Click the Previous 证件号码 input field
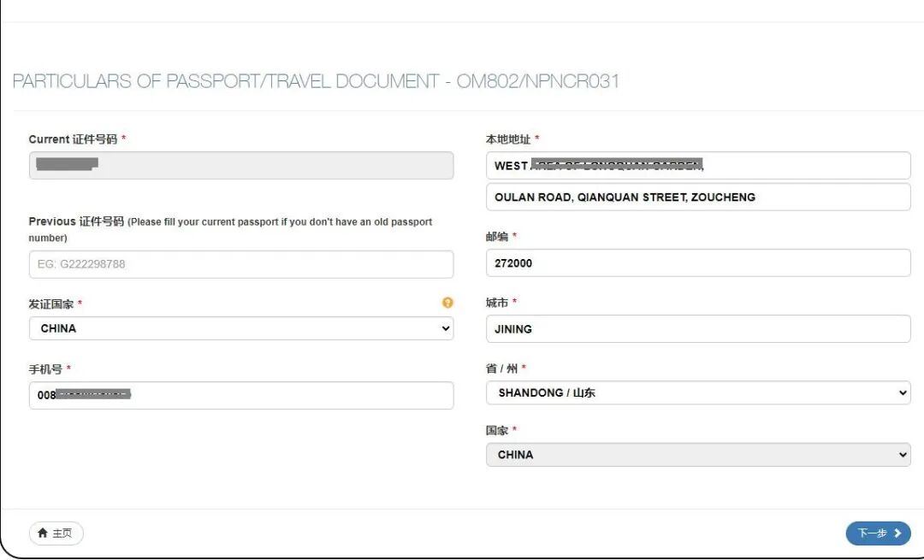 241,264
